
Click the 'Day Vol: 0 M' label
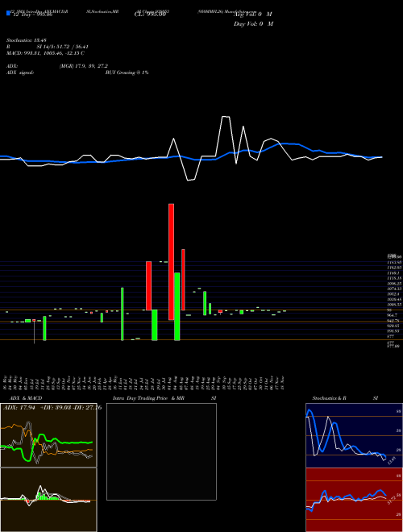pyautogui.click(x=253, y=24)
